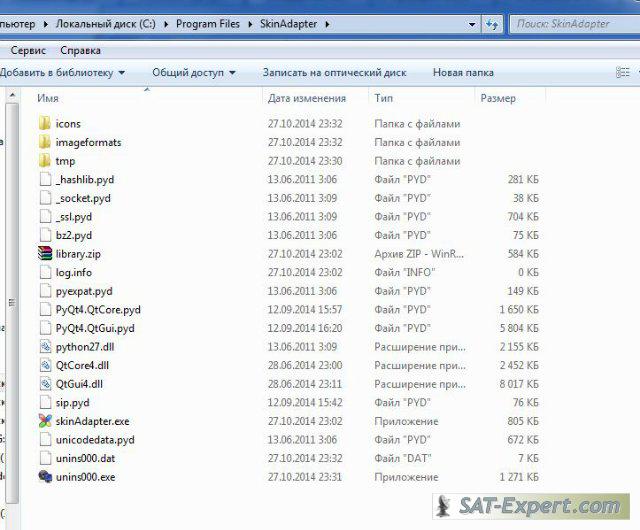Click the navigation pane scrollbar thumb
The width and height of the screenshot is (640, 530).
(12, 302)
